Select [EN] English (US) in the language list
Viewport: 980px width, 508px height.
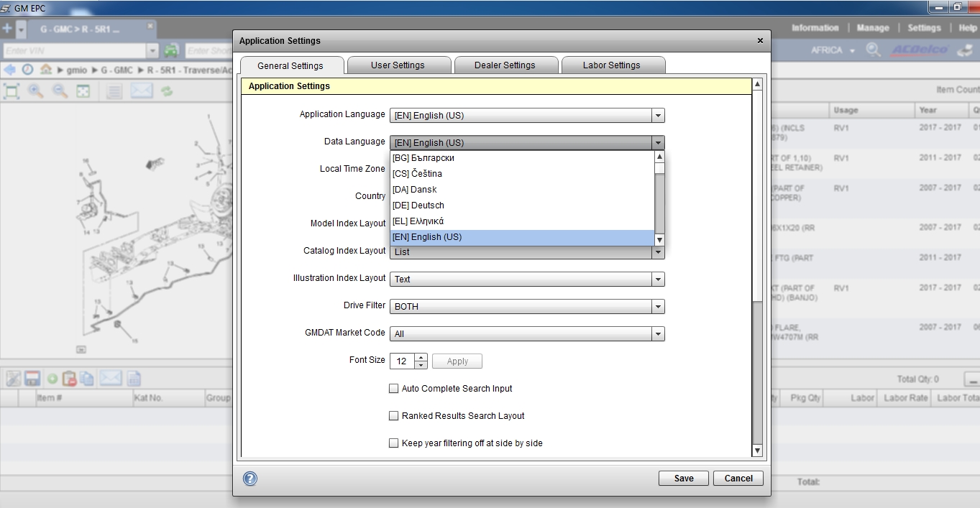coord(522,237)
